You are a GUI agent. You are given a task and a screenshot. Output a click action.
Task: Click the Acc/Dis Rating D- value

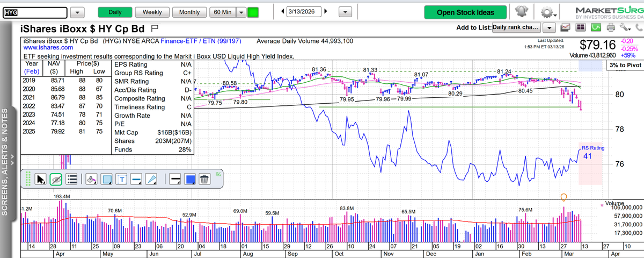187,90
